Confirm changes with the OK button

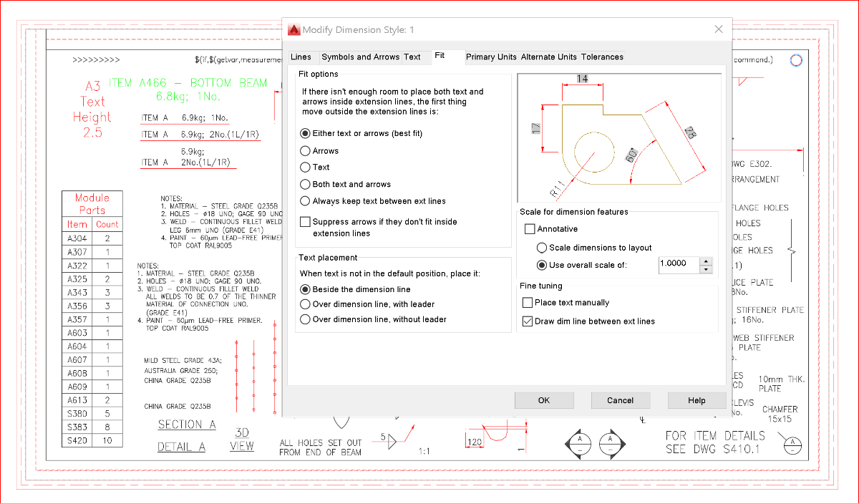click(544, 400)
